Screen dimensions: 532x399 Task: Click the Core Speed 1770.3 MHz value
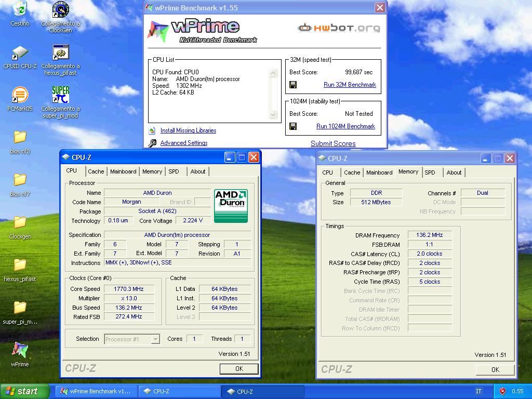pyautogui.click(x=129, y=289)
